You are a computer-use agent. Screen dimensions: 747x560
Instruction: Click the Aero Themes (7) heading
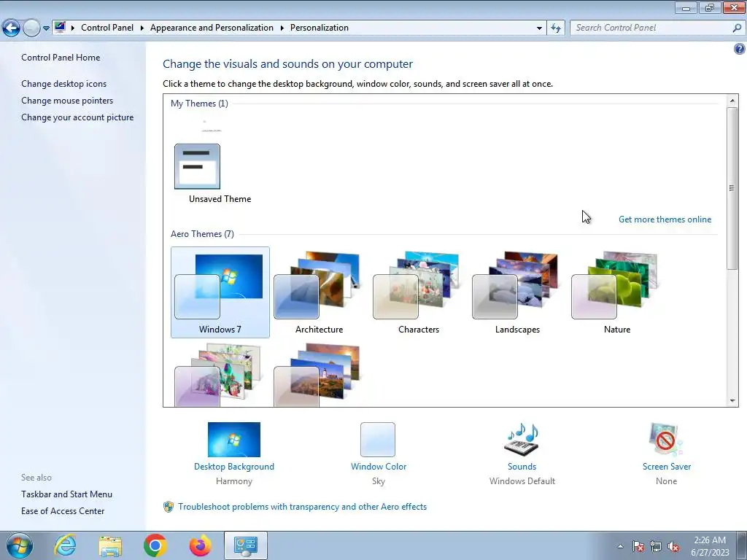[x=202, y=234]
